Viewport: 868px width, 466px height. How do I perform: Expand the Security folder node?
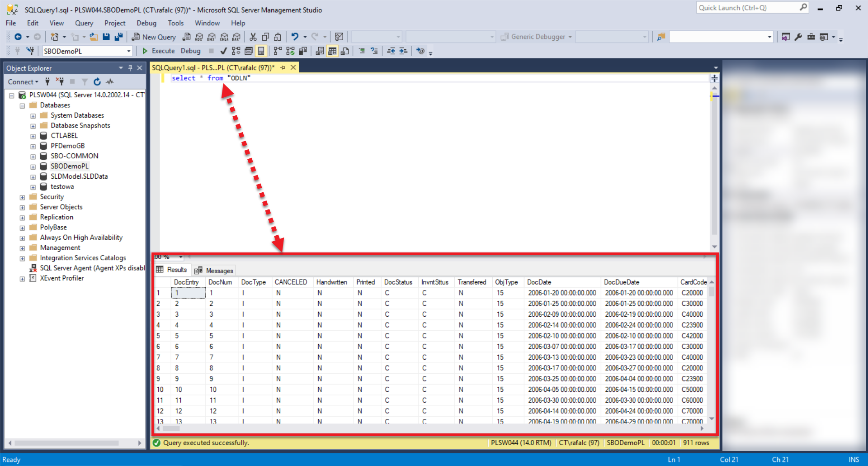tap(22, 197)
